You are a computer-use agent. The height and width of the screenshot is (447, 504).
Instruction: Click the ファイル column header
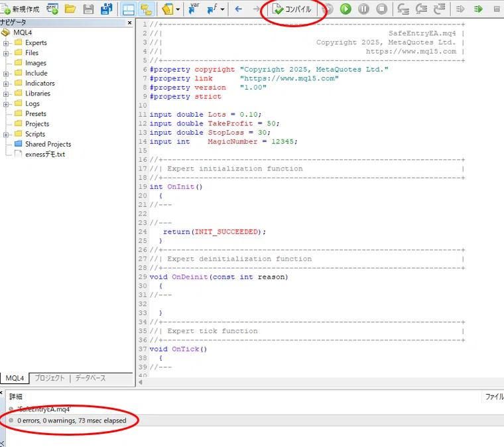click(x=494, y=397)
